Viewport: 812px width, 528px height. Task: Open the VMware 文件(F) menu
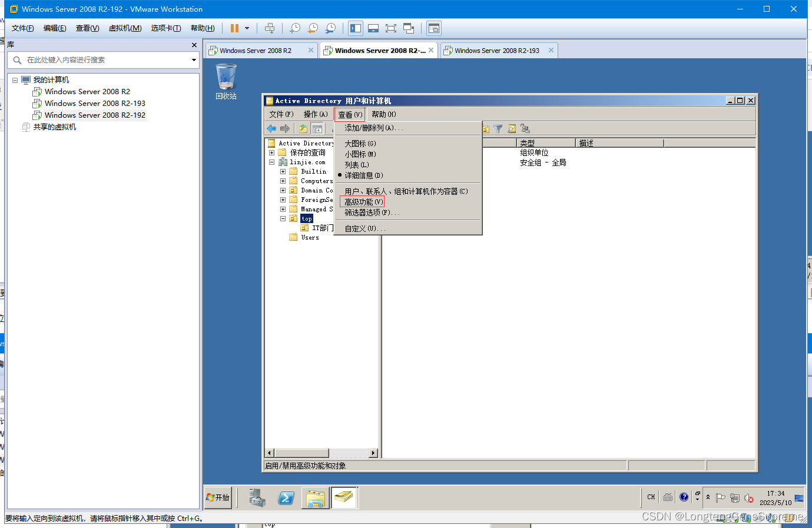[22, 28]
